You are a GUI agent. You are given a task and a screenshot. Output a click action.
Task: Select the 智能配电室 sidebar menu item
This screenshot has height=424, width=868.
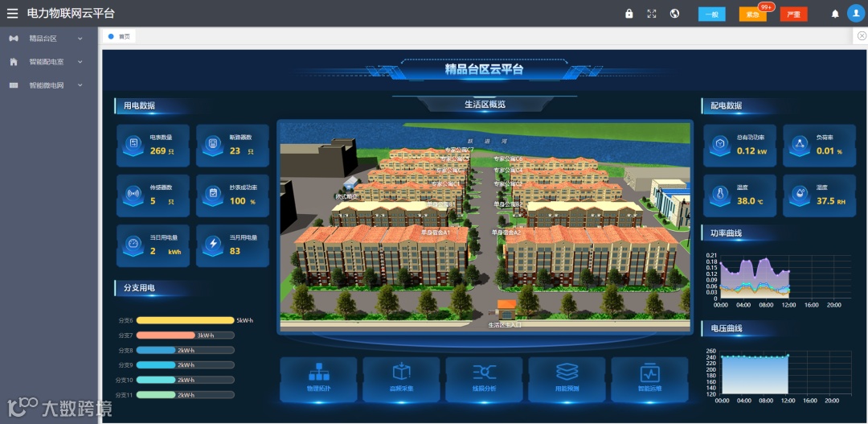coord(49,62)
